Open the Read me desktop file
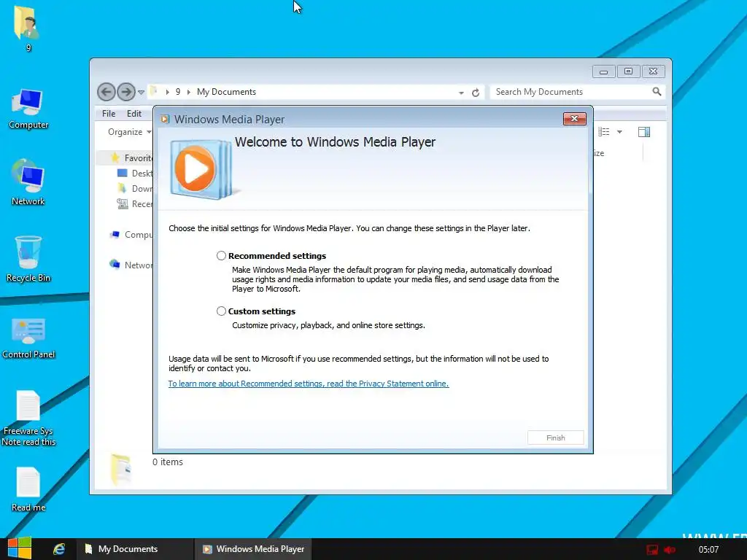Viewport: 747px width, 560px height. point(28,489)
